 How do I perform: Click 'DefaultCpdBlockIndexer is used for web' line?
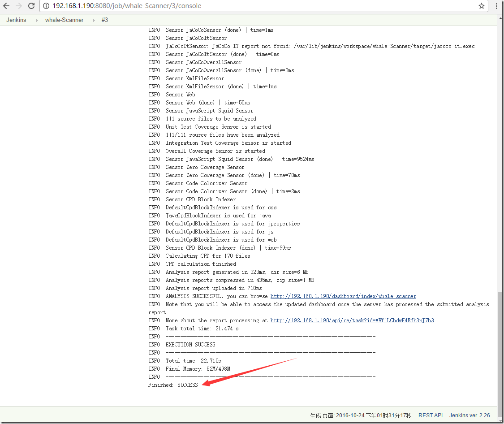(212, 240)
